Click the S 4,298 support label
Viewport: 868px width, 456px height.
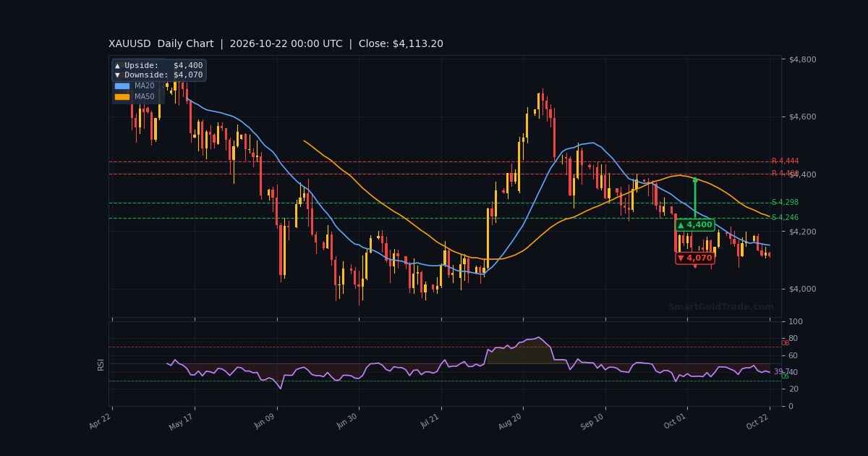coord(785,203)
